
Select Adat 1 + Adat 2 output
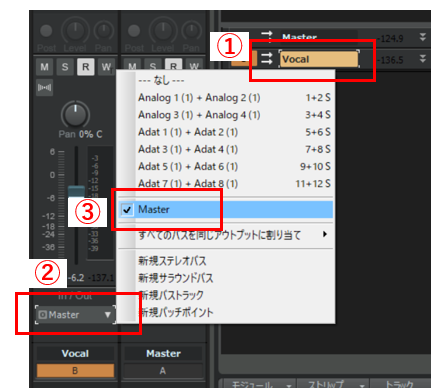(226, 132)
